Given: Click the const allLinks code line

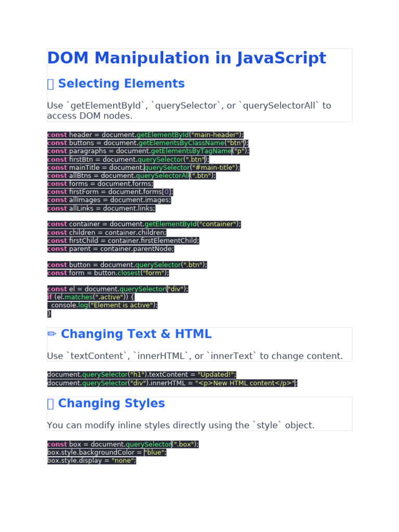Looking at the screenshot, I should pos(101,208).
